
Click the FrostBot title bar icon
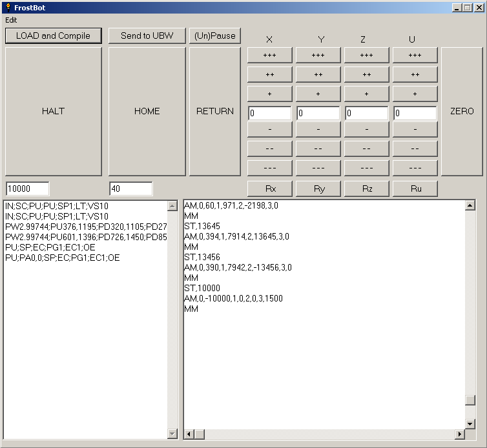[x=8, y=8]
